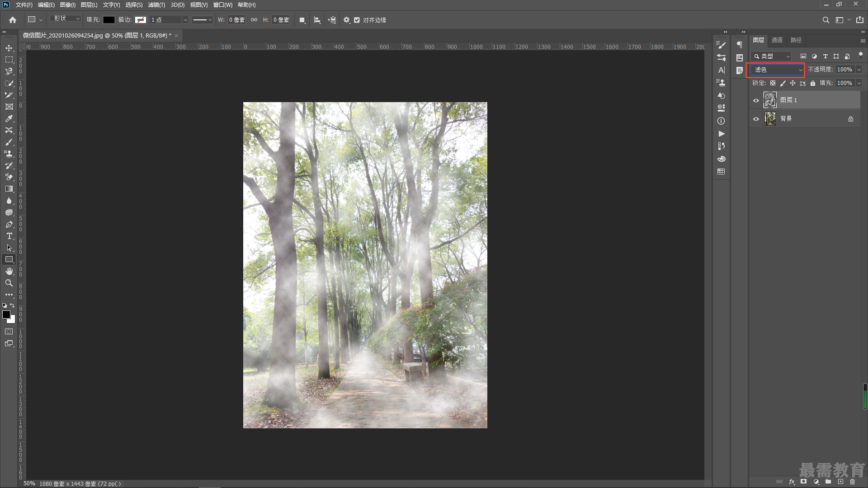Select the Brush tool
868x488 pixels.
click(9, 142)
